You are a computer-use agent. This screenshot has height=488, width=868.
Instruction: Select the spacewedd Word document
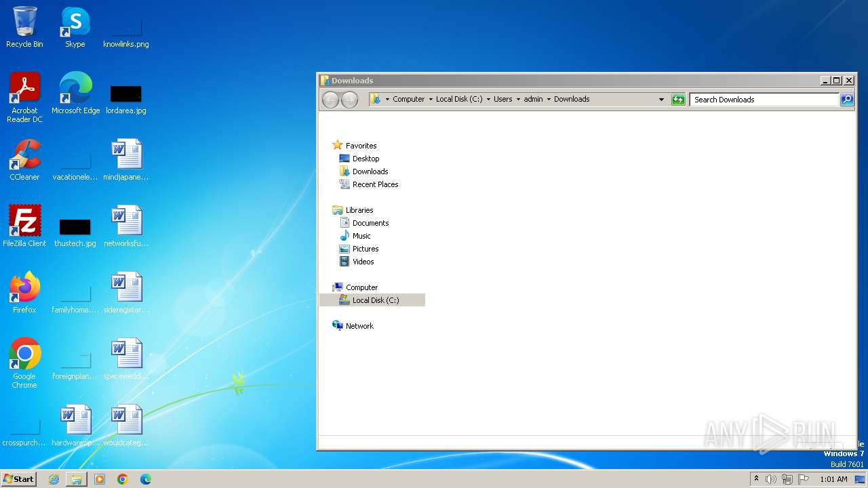pyautogui.click(x=126, y=359)
